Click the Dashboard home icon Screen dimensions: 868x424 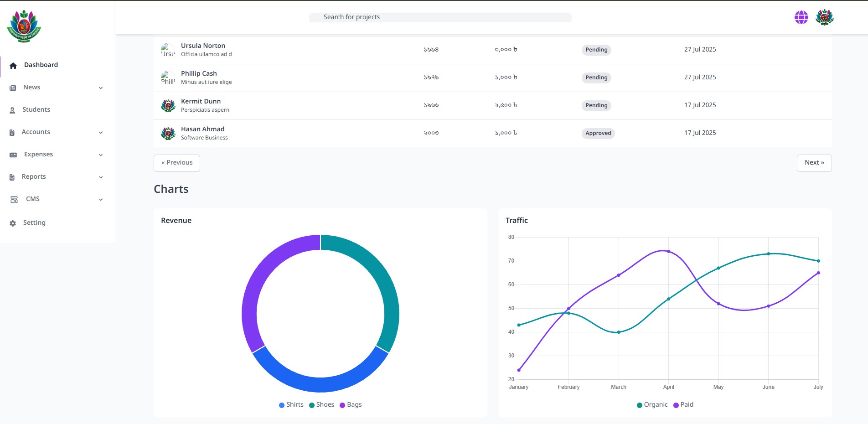click(13, 65)
